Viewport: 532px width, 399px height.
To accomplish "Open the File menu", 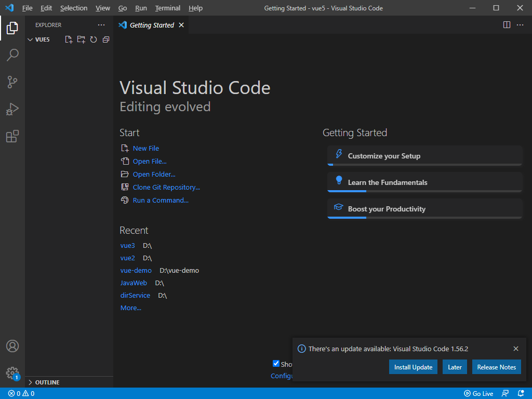I will pos(27,8).
